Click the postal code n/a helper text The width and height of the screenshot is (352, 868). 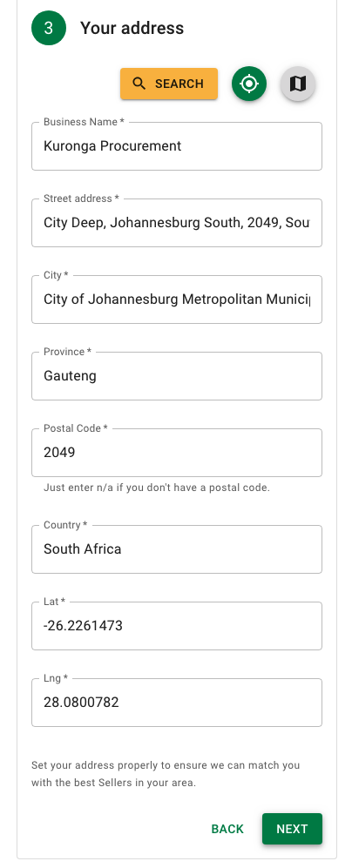click(157, 488)
